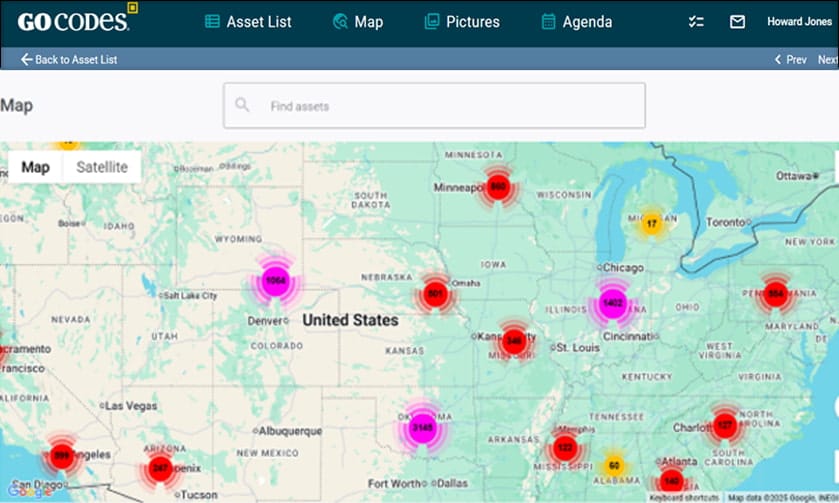Screen dimensions: 839x503
Task: Open the mail envelope icon
Action: [x=737, y=22]
